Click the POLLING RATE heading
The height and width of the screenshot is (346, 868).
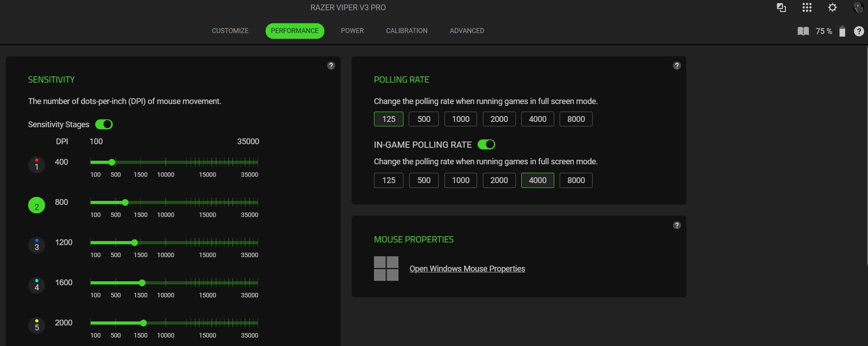401,80
